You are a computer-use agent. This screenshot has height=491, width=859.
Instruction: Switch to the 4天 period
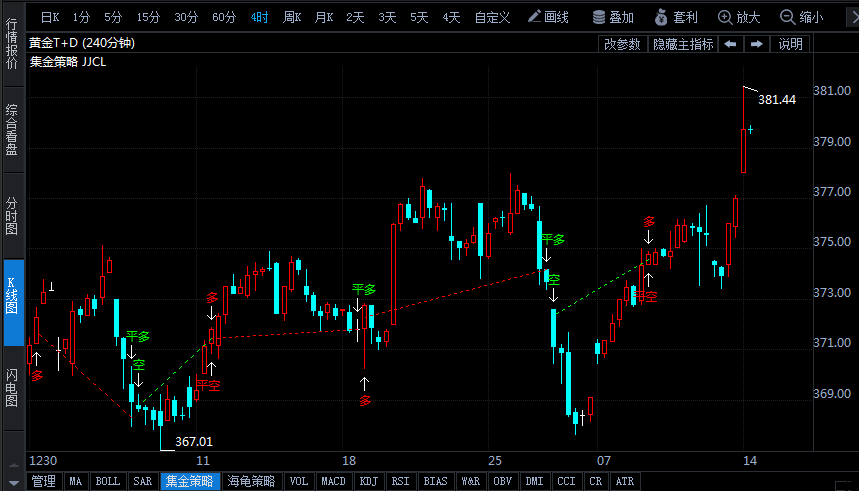pos(451,18)
